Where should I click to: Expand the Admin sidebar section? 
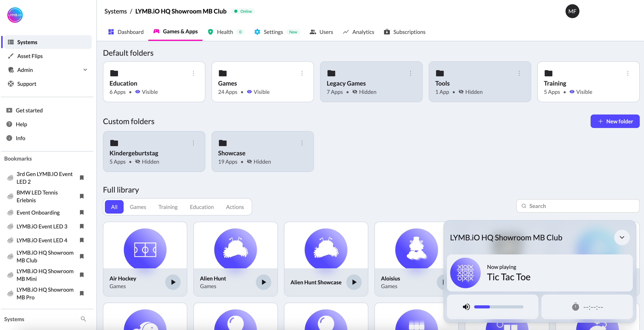point(85,70)
